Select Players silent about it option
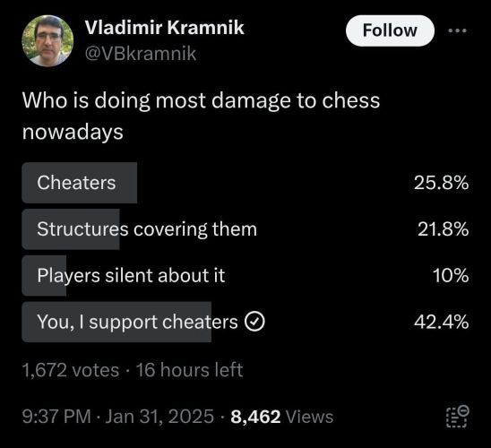Screen dimensions: 491x448 coord(245,275)
